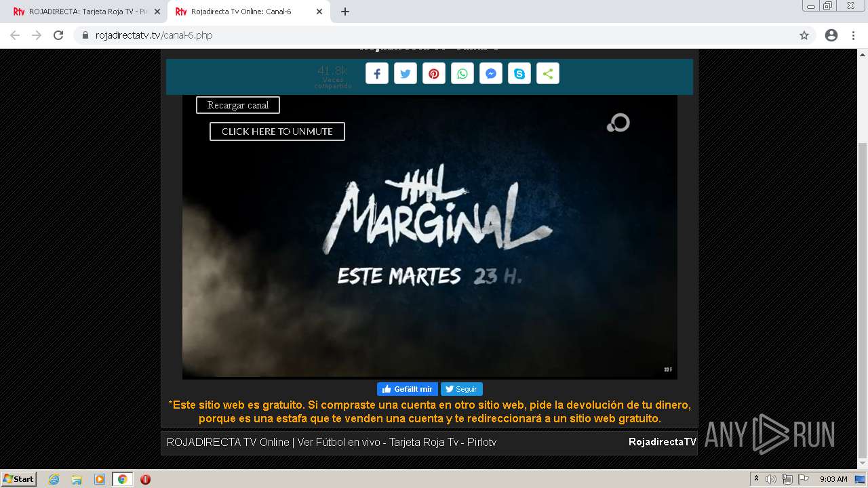868x488 pixels.
Task: Share through Skype icon
Action: point(519,74)
